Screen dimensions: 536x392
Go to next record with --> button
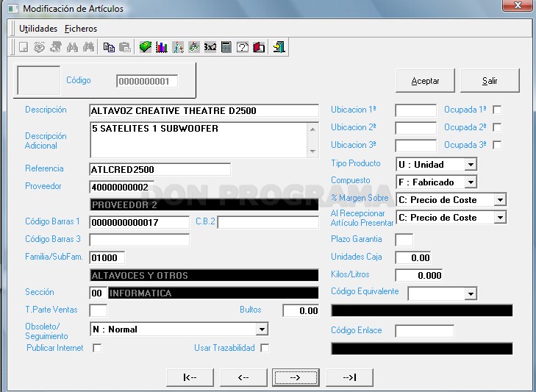296,377
